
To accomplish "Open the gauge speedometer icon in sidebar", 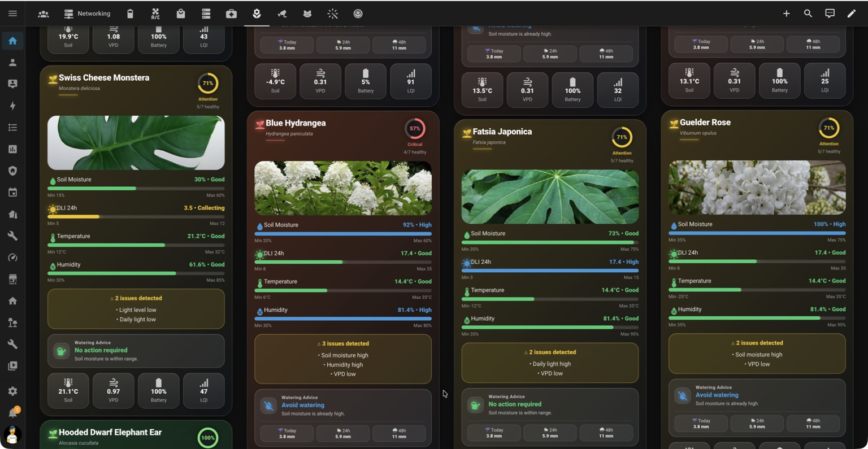I will click(x=12, y=258).
